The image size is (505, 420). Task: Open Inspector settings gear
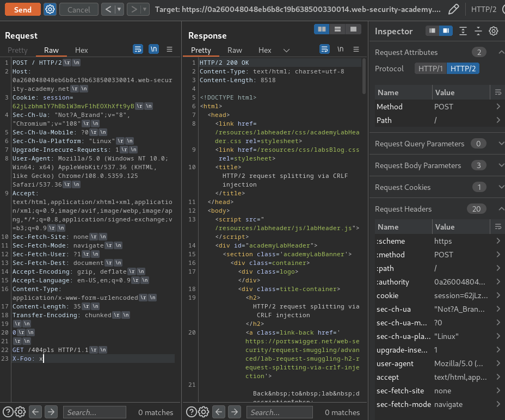pyautogui.click(x=494, y=31)
